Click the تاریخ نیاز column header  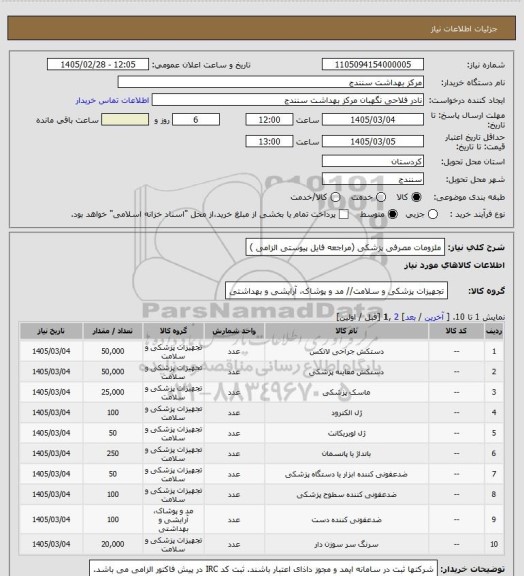51,331
